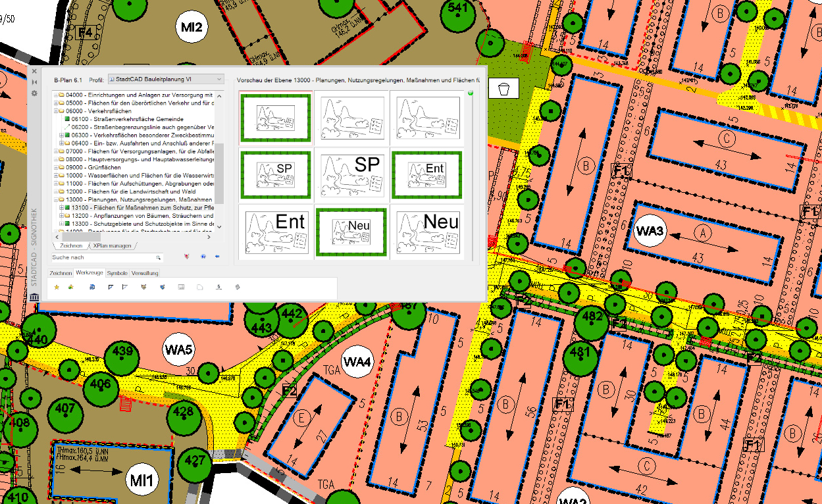This screenshot has width=822, height=504.
Task: Open the Profil dropdown StadtCAD Bauleitplanung VI
Action: tap(165, 80)
